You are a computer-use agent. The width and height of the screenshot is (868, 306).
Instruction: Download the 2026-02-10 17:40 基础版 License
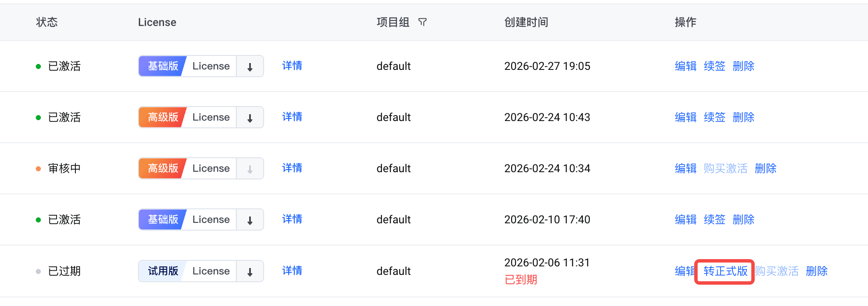[250, 220]
